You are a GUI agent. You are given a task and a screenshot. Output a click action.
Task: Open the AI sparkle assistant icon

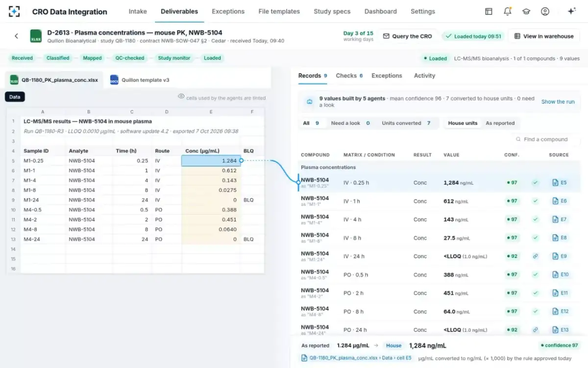pos(571,11)
